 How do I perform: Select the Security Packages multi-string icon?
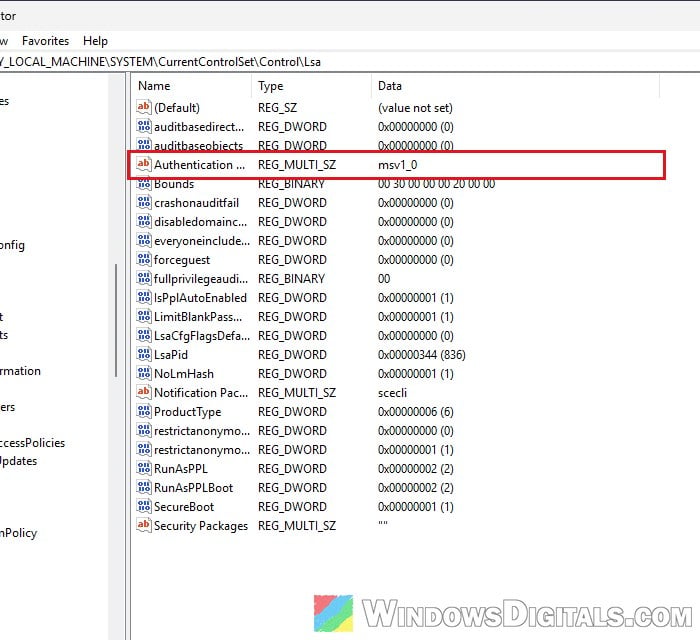tap(144, 525)
